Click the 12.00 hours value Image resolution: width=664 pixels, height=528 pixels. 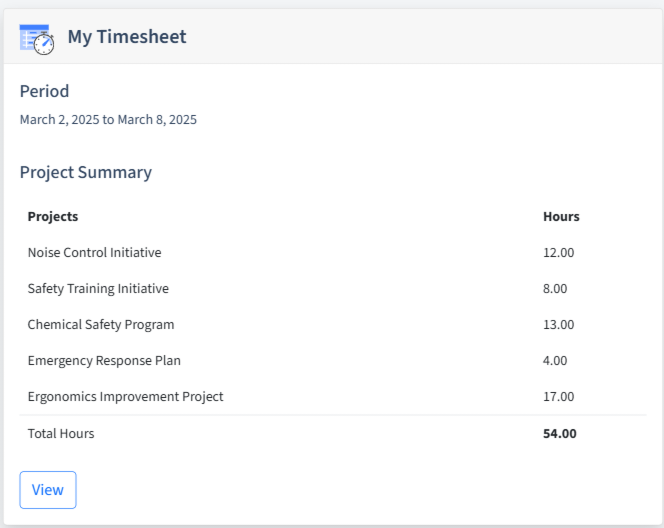point(559,252)
